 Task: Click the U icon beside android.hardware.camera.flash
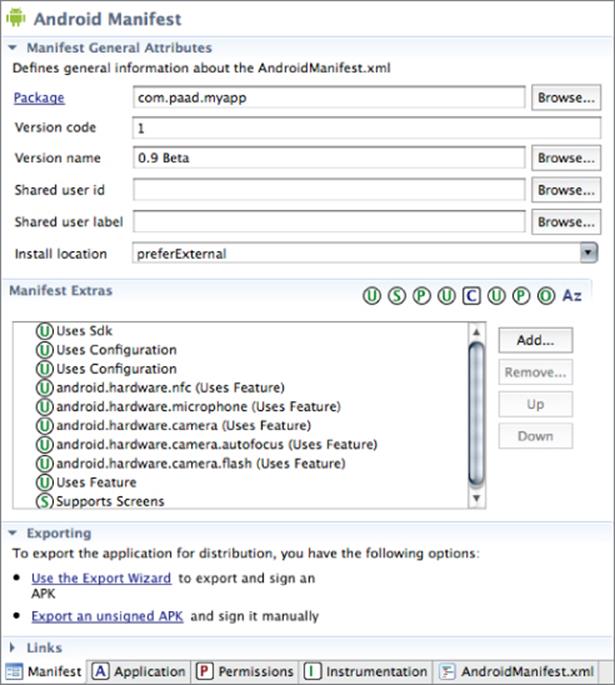[x=45, y=463]
